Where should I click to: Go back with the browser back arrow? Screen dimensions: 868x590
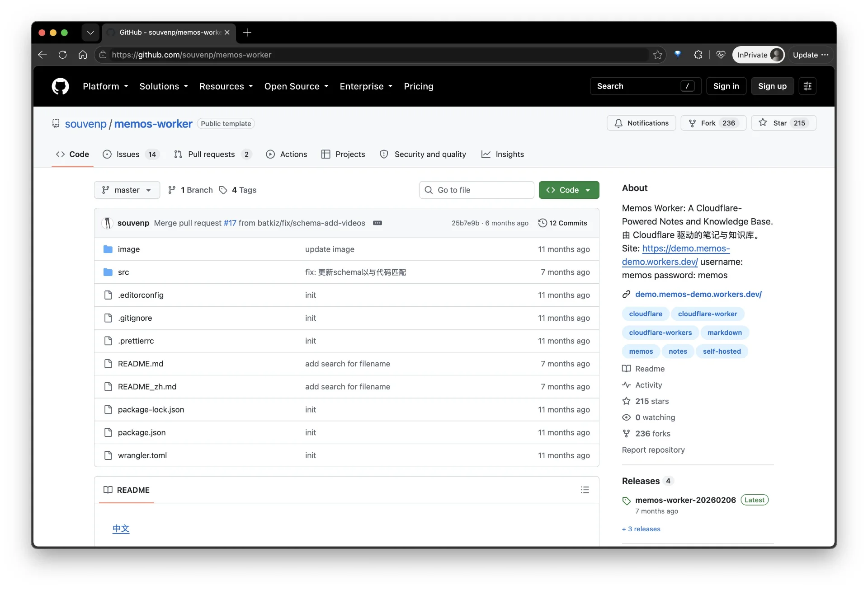(x=42, y=55)
